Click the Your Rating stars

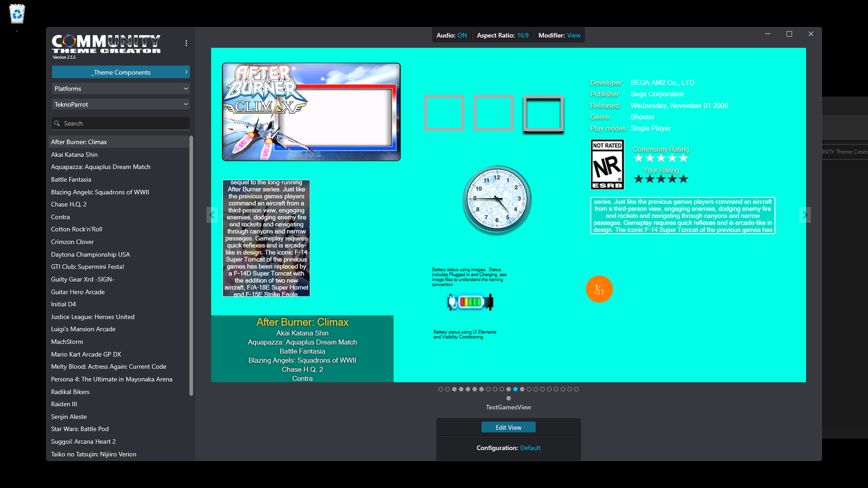(661, 179)
